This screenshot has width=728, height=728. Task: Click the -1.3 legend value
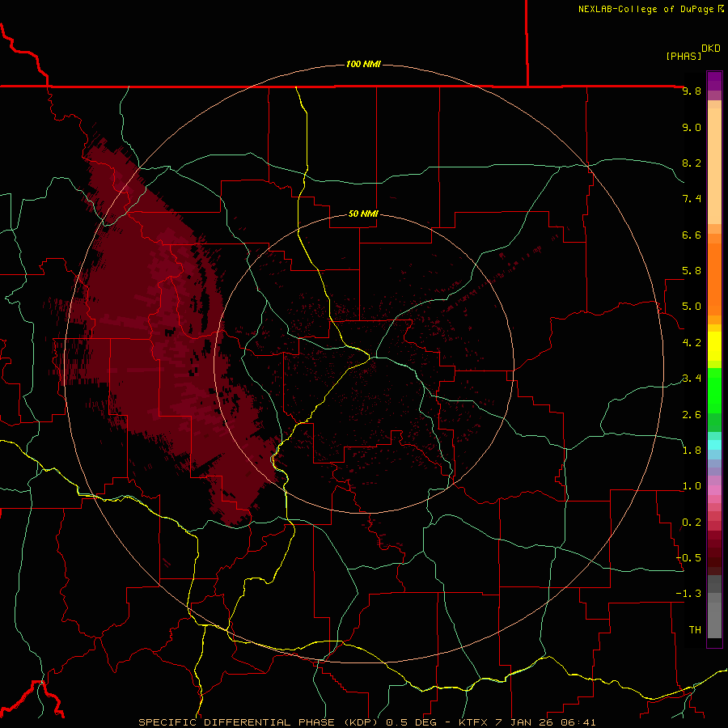tap(688, 594)
